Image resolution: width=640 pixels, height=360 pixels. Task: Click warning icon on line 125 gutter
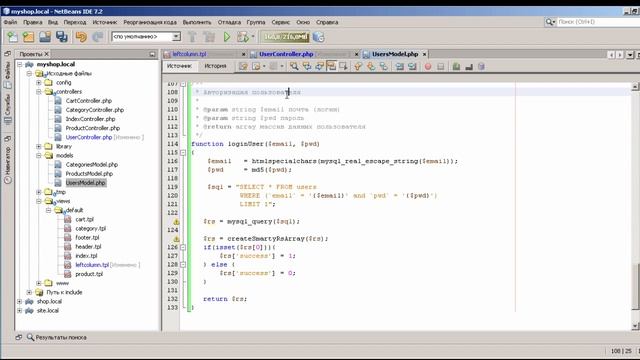coord(176,239)
